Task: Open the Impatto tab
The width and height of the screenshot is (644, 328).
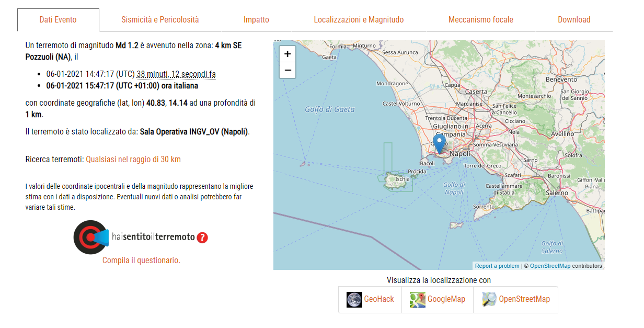Action: click(256, 19)
